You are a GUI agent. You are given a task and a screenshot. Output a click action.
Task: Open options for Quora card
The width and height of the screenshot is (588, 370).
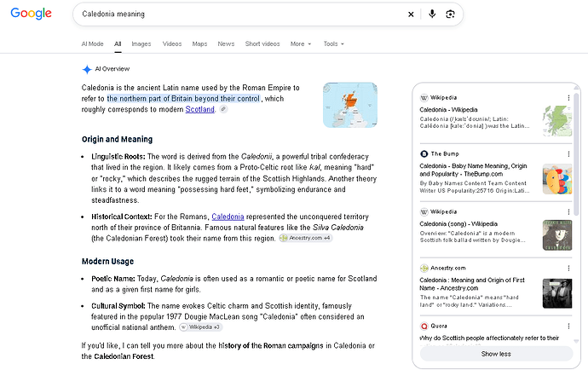(x=568, y=327)
